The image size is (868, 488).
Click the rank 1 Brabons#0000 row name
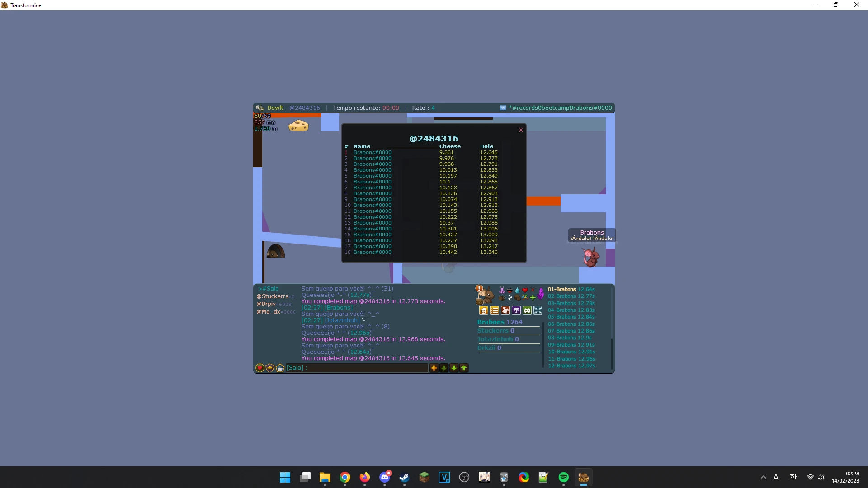click(373, 153)
